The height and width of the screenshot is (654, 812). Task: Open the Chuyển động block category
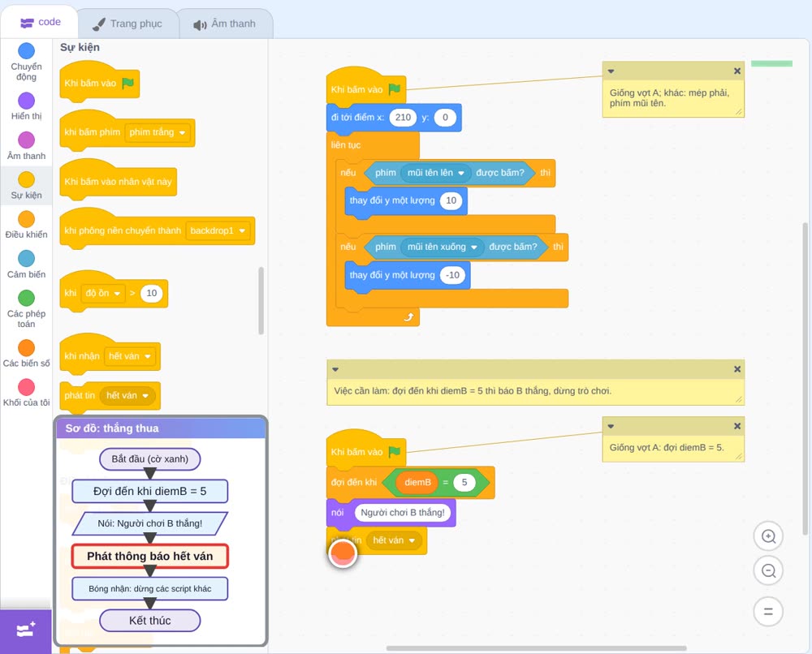click(27, 62)
